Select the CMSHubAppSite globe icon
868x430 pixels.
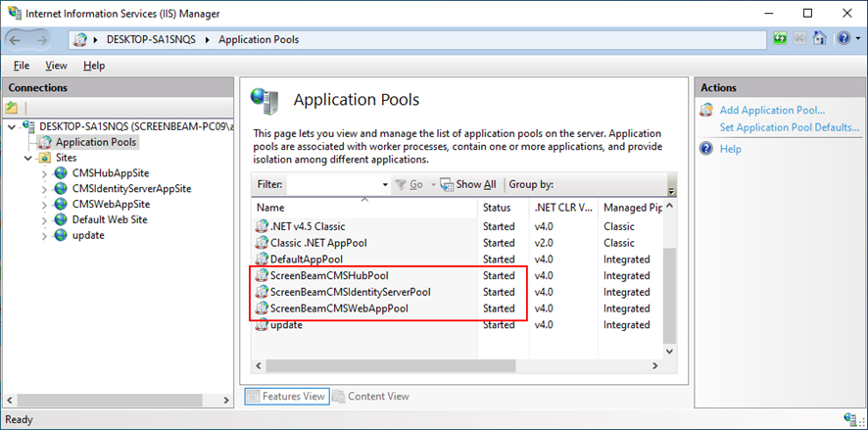point(61,173)
